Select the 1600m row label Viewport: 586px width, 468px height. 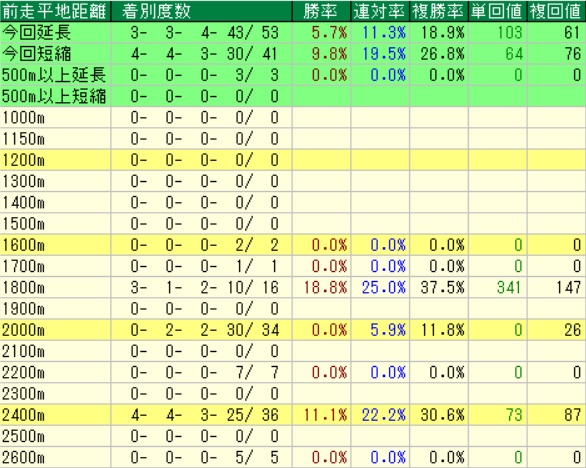[x=24, y=245]
